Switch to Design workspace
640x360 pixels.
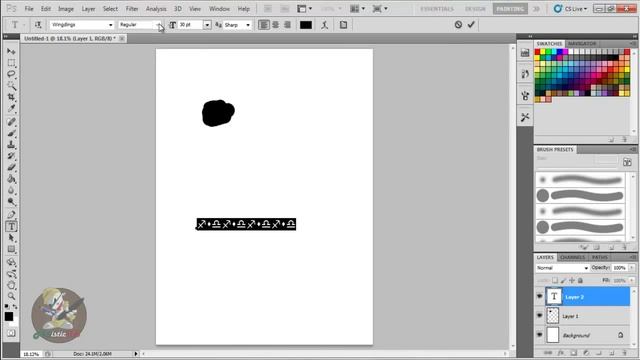(x=475, y=9)
